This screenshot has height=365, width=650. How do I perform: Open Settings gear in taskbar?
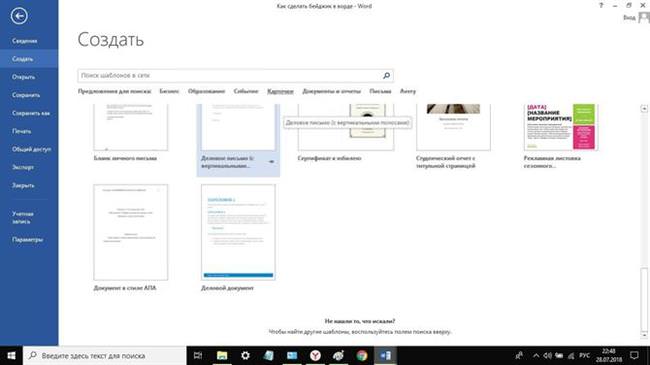(245, 355)
